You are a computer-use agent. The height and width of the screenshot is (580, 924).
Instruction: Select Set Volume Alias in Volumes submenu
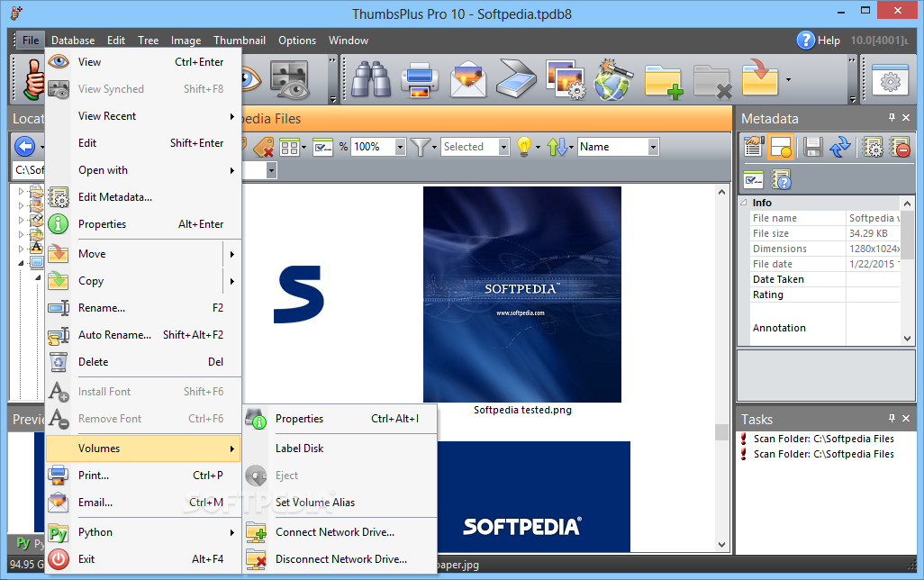tap(340, 503)
